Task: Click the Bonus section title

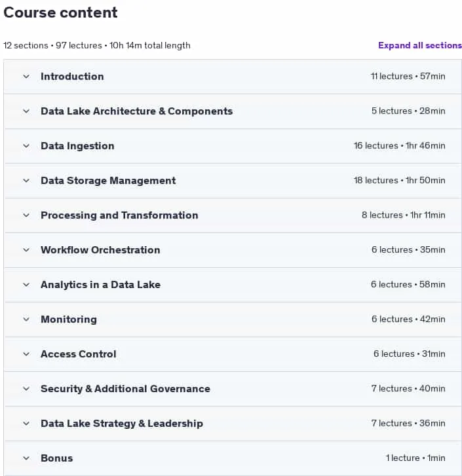Action: (57, 458)
